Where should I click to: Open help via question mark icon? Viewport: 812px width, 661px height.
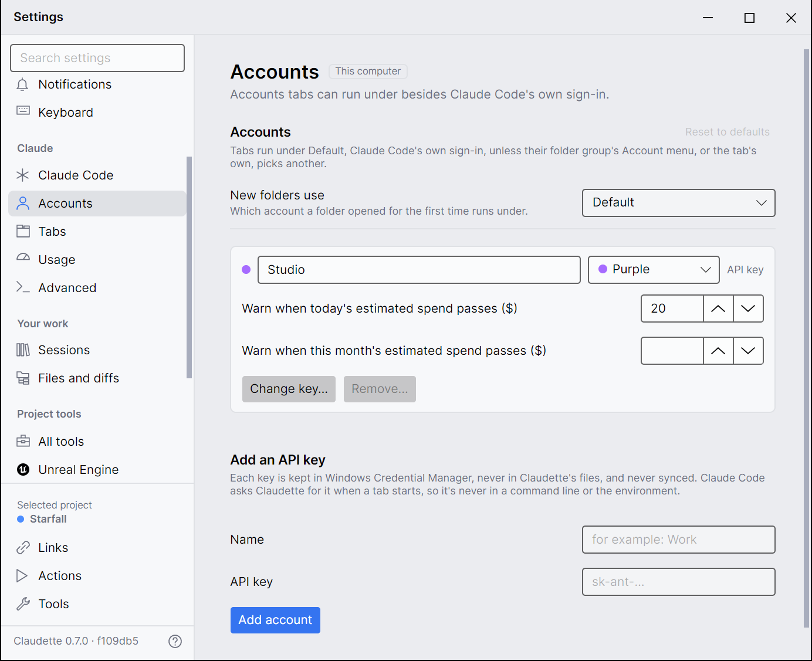[175, 641]
